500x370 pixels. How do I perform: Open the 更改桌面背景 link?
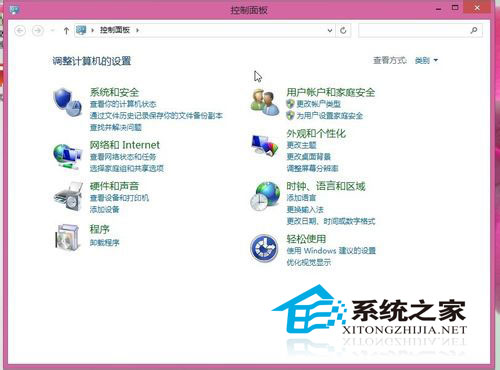pos(309,157)
